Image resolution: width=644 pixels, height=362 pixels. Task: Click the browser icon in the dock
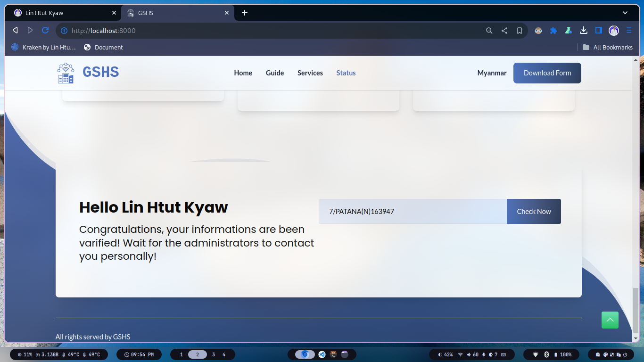305,354
